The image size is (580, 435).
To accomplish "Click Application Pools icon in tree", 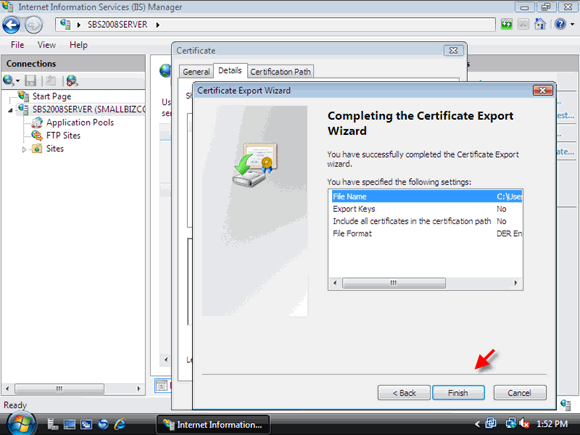I will click(x=37, y=122).
